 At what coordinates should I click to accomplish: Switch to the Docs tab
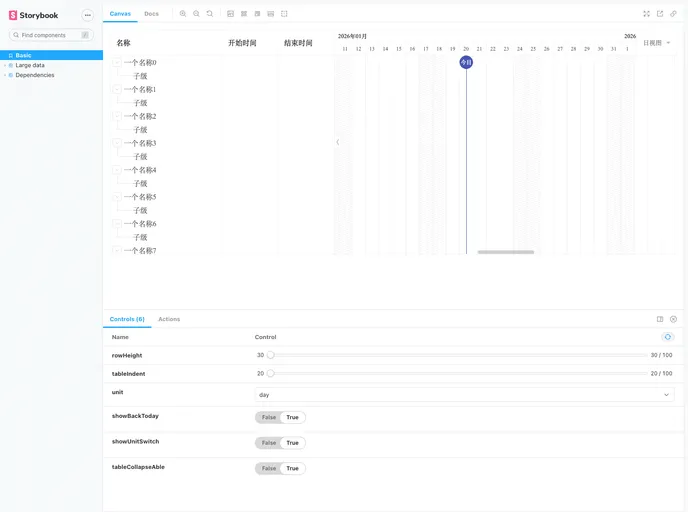click(151, 14)
